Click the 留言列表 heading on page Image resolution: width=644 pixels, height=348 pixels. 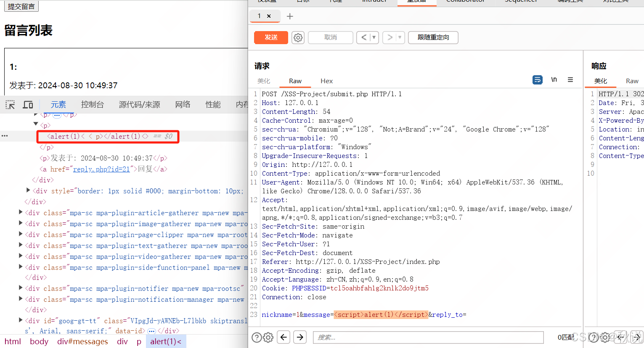click(x=29, y=30)
